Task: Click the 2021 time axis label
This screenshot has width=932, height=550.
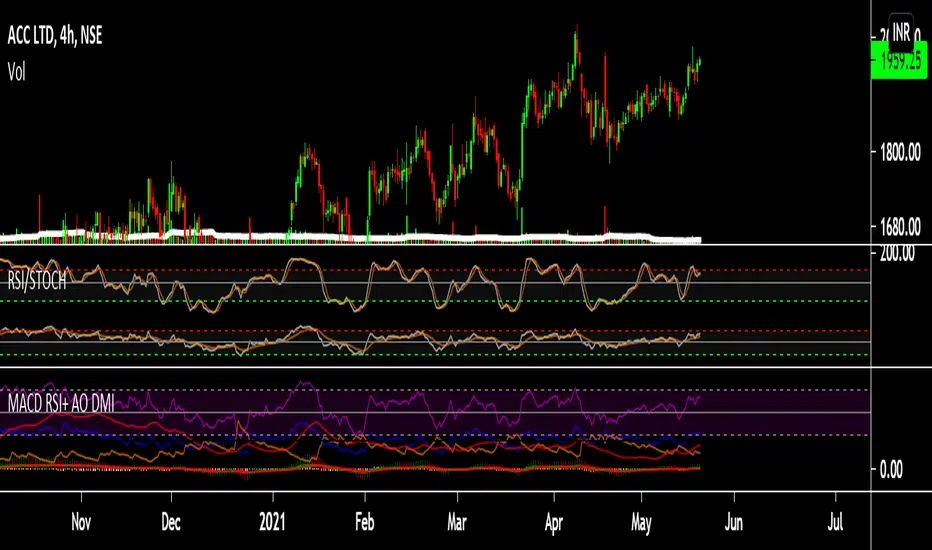Action: 273,521
